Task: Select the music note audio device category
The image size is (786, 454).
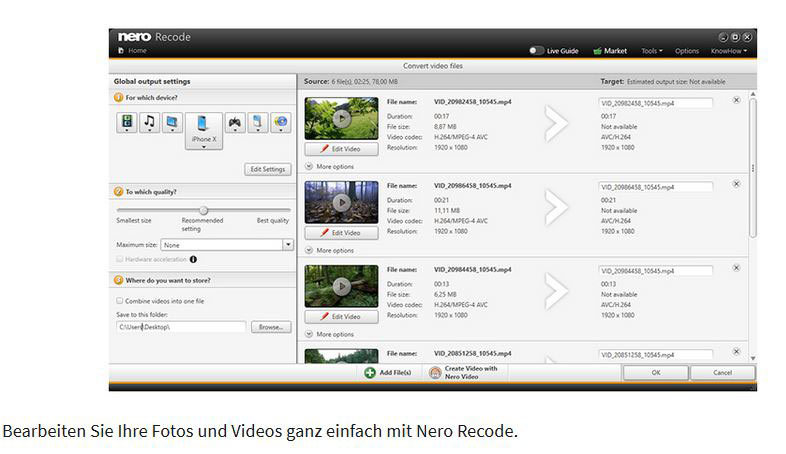Action: [149, 122]
